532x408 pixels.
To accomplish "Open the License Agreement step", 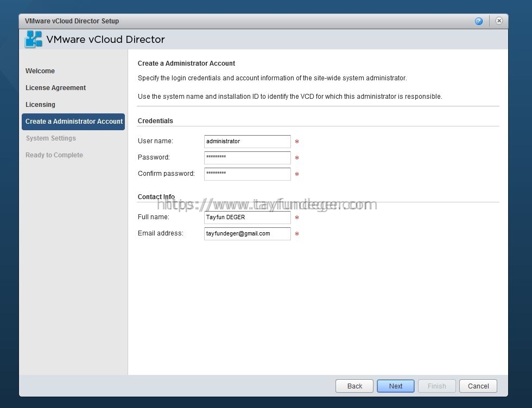I will coord(55,88).
